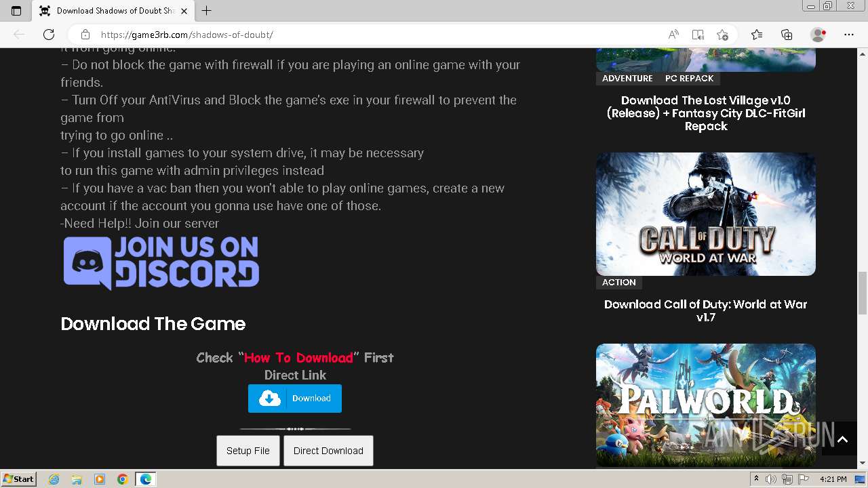Screen dimensions: 868x488
Task: Open the Favorites list icon
Action: (757, 35)
